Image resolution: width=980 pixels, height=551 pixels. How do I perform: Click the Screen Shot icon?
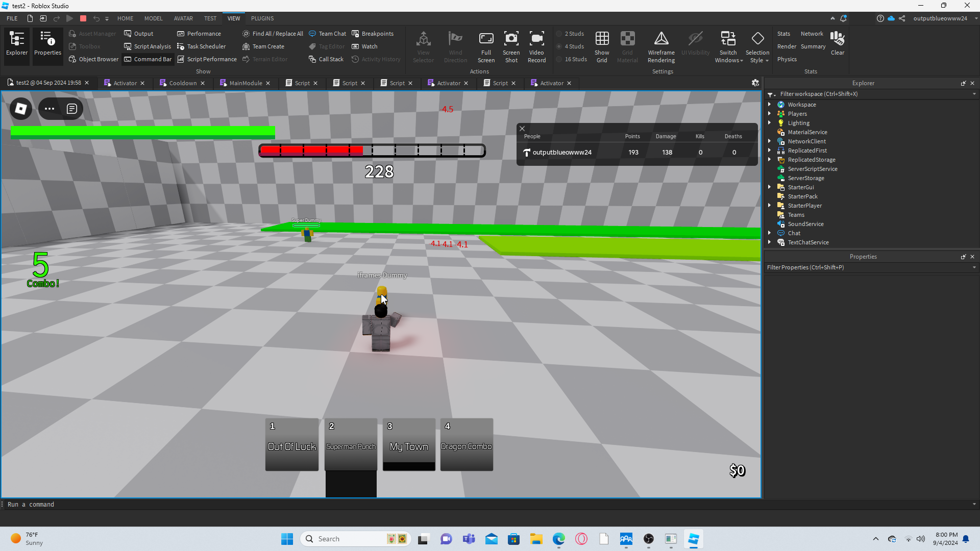coord(511,46)
